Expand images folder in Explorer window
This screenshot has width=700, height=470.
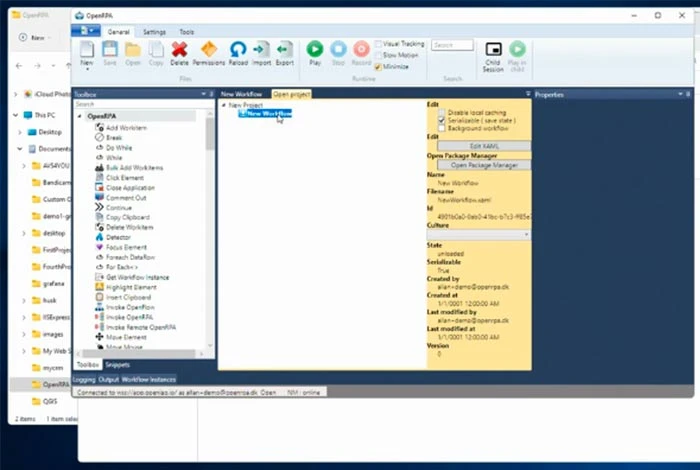tap(24, 334)
